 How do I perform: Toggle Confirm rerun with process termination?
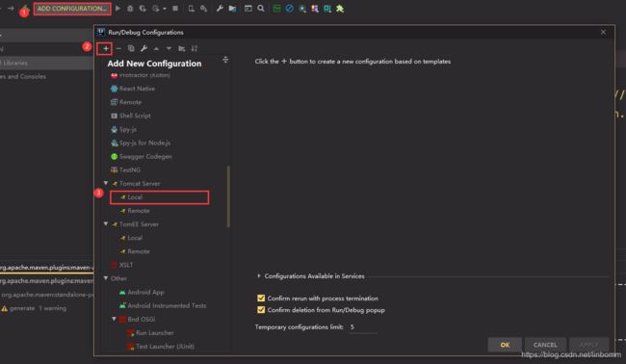[261, 299]
